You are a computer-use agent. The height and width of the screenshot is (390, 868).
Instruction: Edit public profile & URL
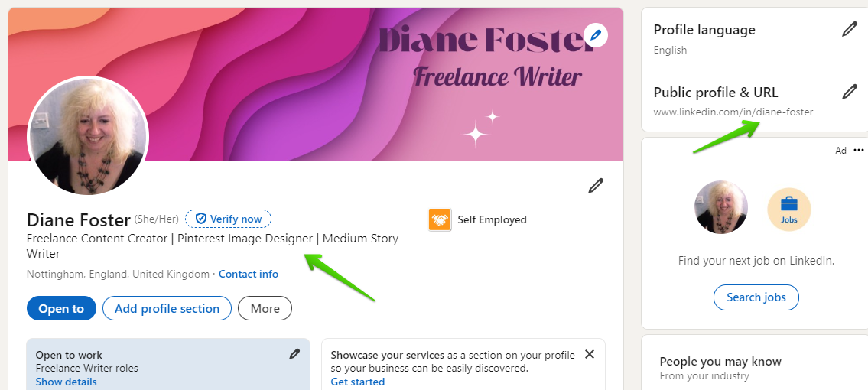[849, 93]
